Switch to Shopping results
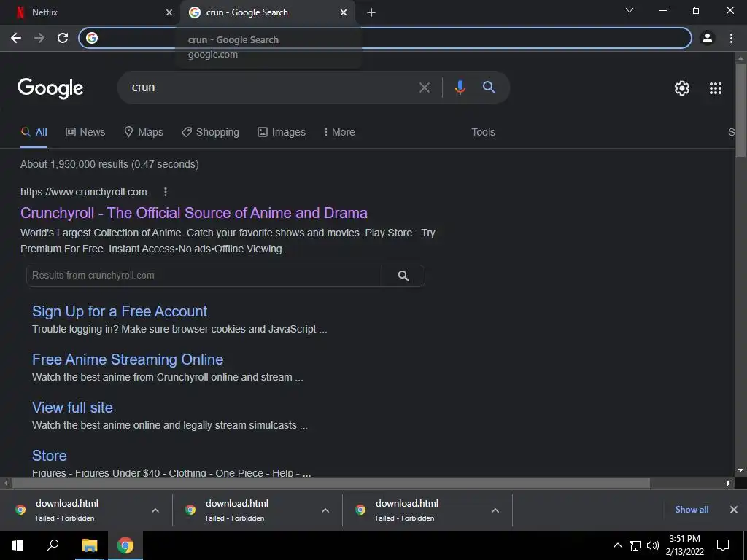The image size is (747, 560). (x=210, y=133)
